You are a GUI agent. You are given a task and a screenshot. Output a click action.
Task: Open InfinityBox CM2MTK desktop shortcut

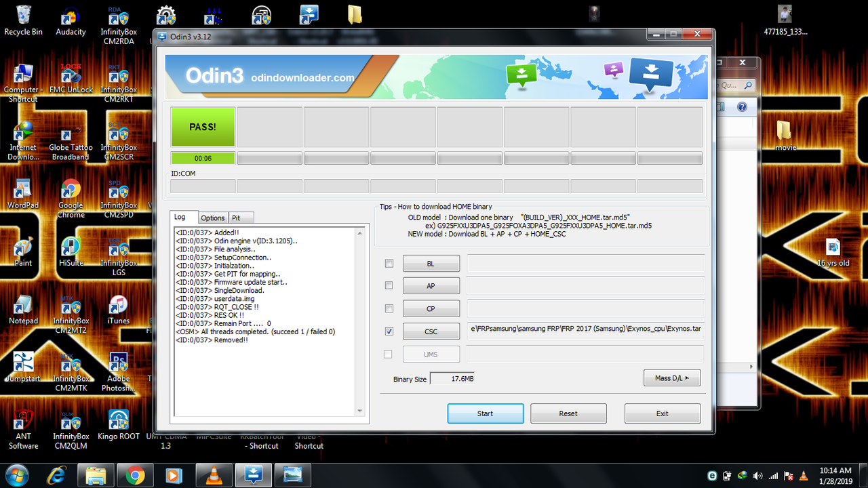click(x=71, y=371)
